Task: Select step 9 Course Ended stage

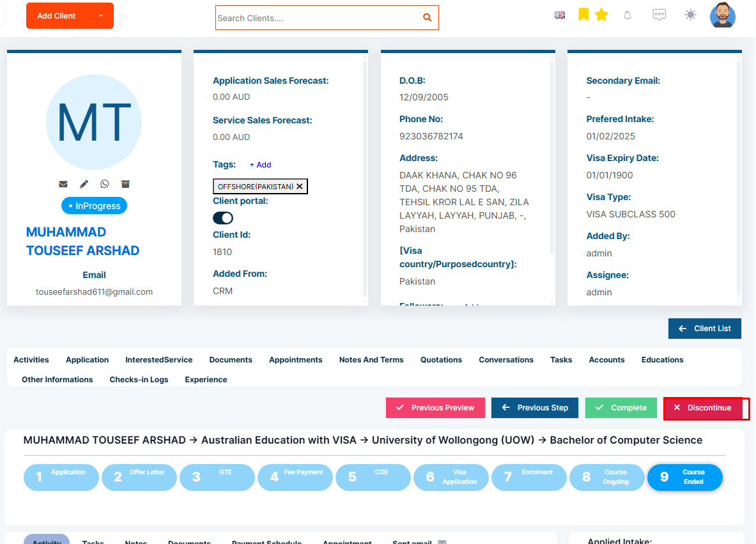Action: click(x=684, y=477)
